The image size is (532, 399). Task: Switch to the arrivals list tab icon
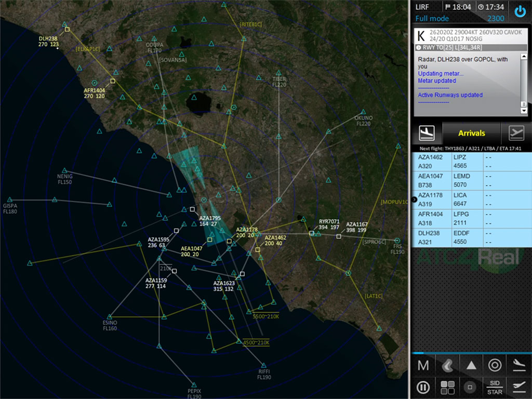(x=427, y=134)
